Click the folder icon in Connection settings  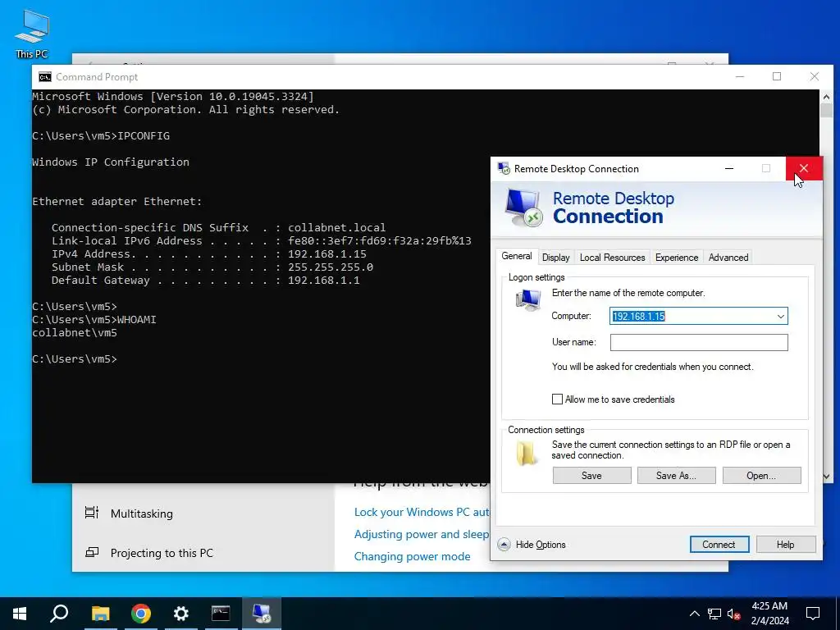tap(527, 453)
